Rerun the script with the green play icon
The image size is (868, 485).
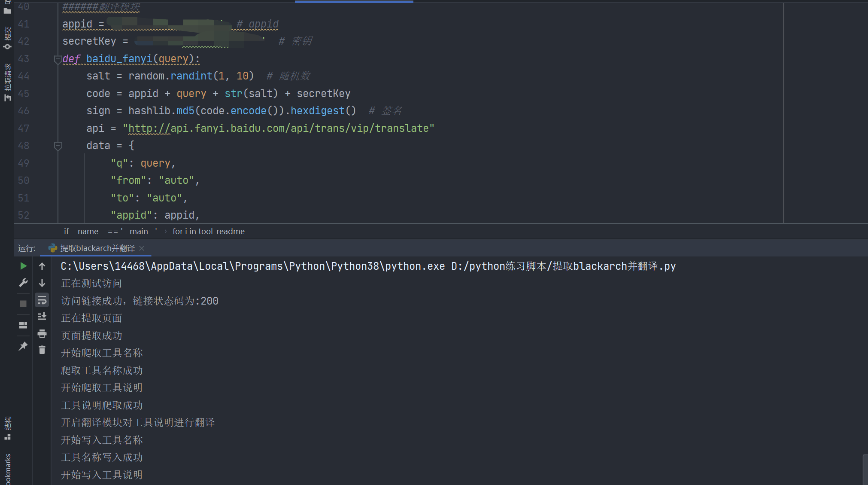(x=23, y=266)
